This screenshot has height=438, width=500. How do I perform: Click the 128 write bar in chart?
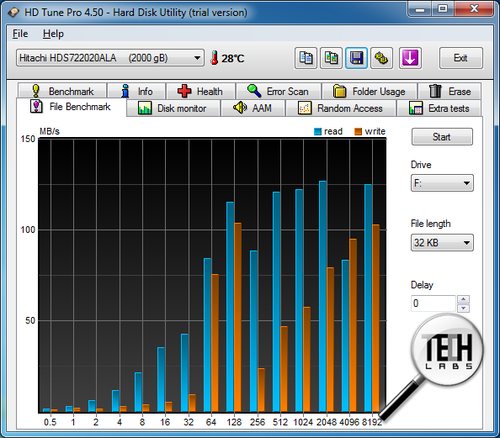click(238, 317)
